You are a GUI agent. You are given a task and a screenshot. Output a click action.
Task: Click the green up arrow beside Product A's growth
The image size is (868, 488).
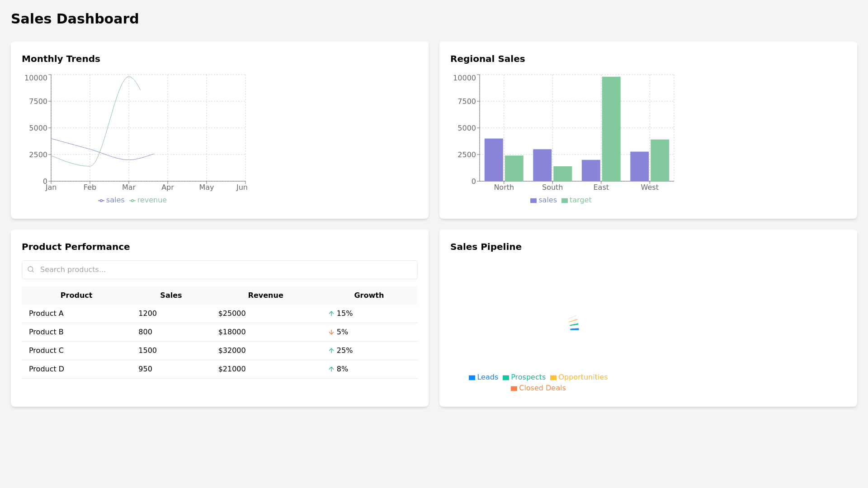coord(331,313)
